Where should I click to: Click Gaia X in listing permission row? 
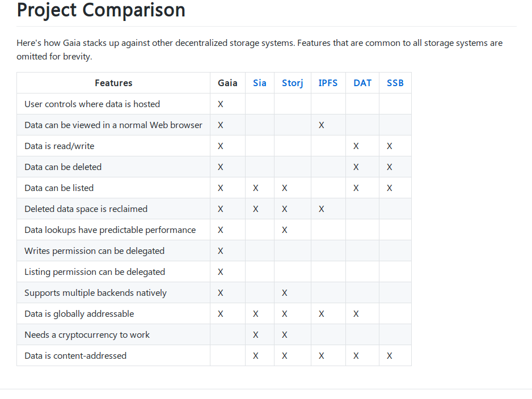pyautogui.click(x=220, y=272)
